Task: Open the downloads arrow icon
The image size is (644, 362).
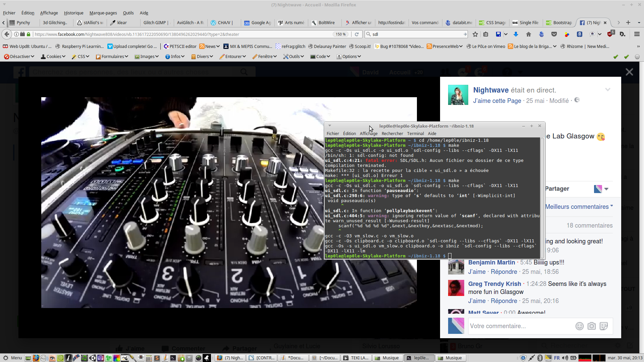Action: (x=516, y=34)
